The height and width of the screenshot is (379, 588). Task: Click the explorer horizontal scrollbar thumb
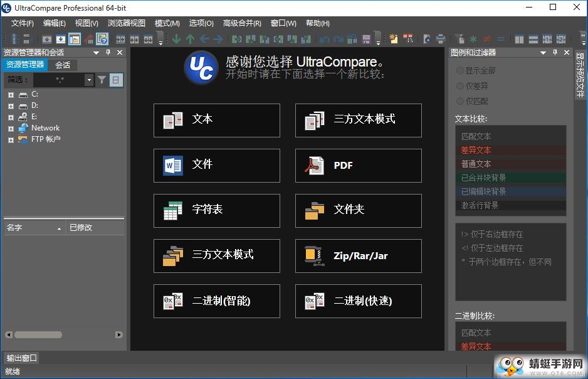(38, 334)
